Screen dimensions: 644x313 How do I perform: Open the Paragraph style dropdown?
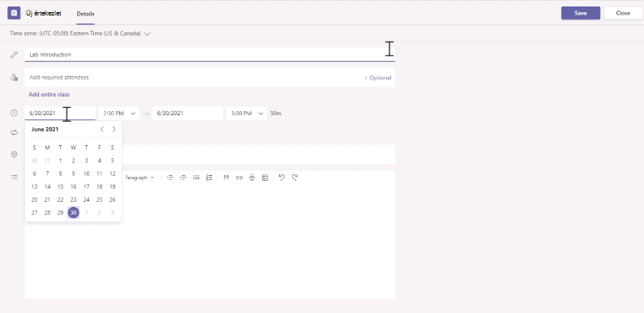[x=140, y=178]
